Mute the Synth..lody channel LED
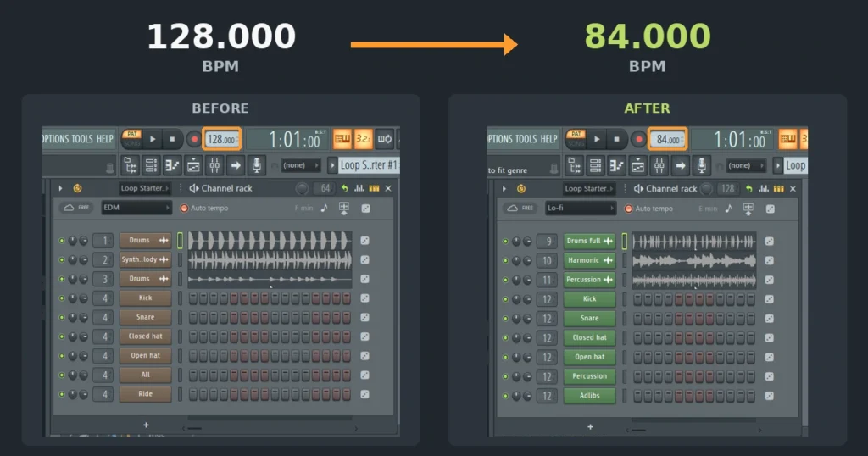 coord(61,259)
